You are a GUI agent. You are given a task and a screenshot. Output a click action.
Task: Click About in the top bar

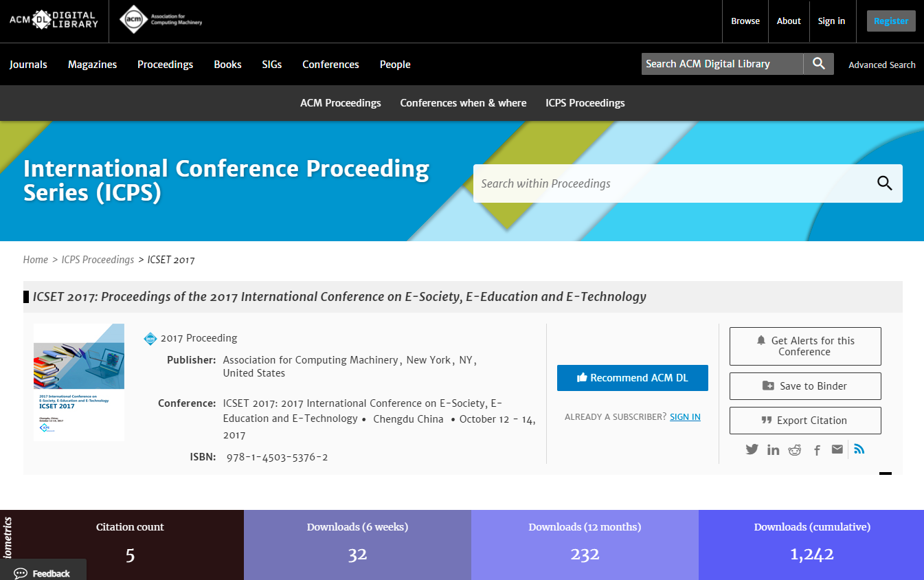point(789,21)
